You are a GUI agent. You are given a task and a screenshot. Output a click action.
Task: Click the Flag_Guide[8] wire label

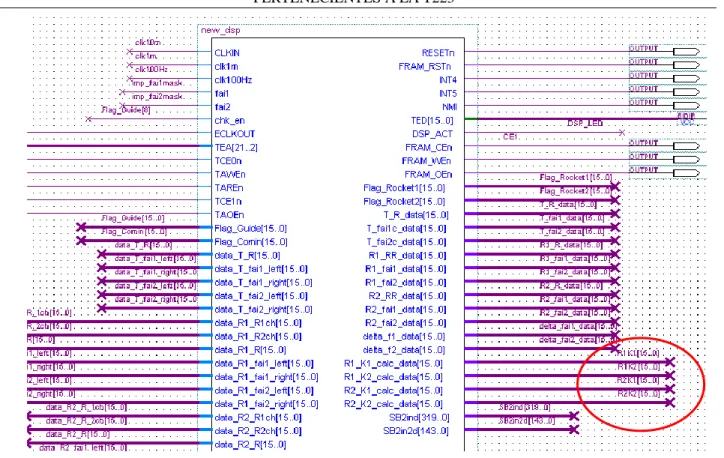tap(126, 110)
